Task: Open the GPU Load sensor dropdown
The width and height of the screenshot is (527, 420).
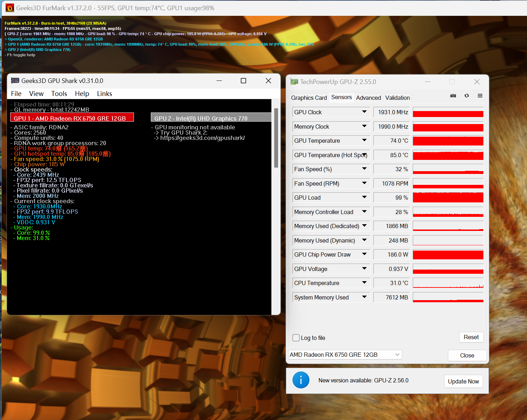Action: click(365, 198)
